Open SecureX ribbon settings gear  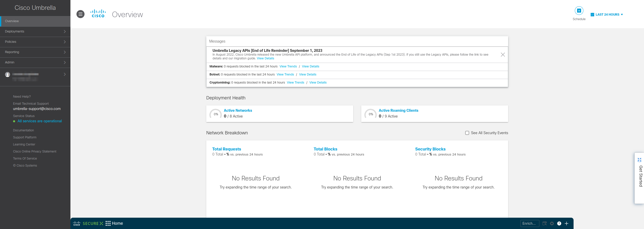click(x=552, y=223)
